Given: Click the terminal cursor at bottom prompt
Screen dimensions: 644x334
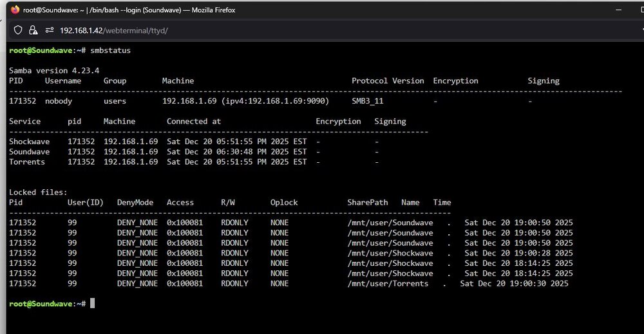Looking at the screenshot, I should point(92,303).
